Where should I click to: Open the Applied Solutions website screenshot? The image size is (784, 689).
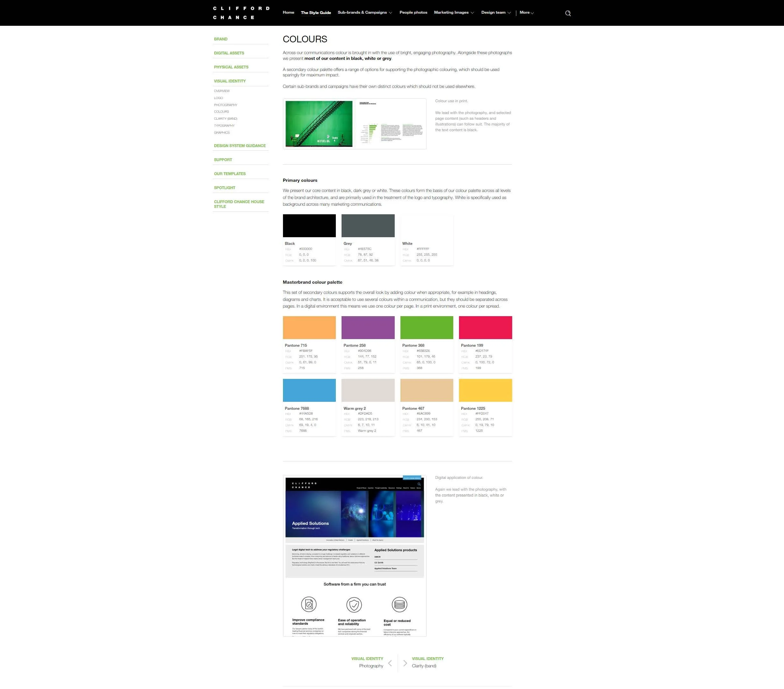pos(354,556)
